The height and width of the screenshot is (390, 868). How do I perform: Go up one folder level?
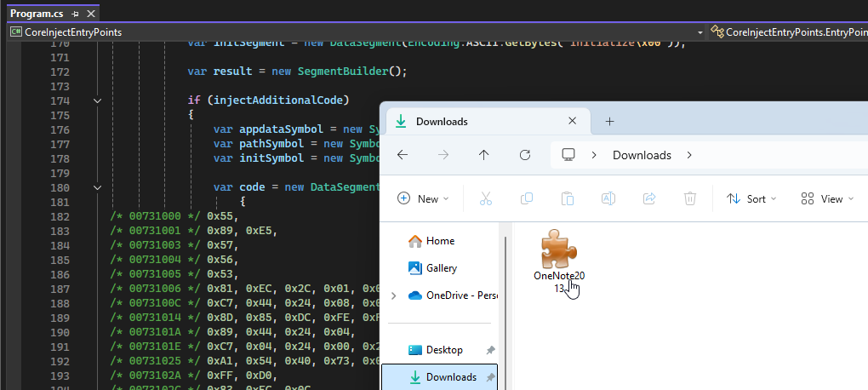pyautogui.click(x=484, y=155)
